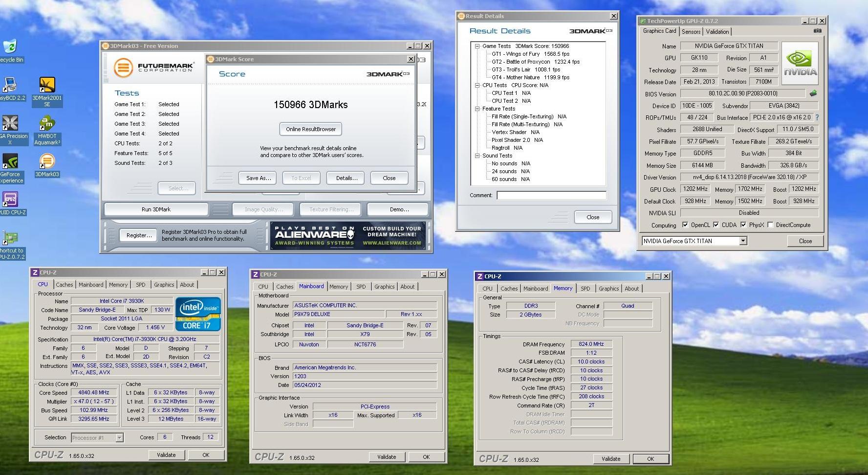Click the BIOS save chip icon in GPU-Z
The height and width of the screenshot is (475, 868).
(x=813, y=93)
